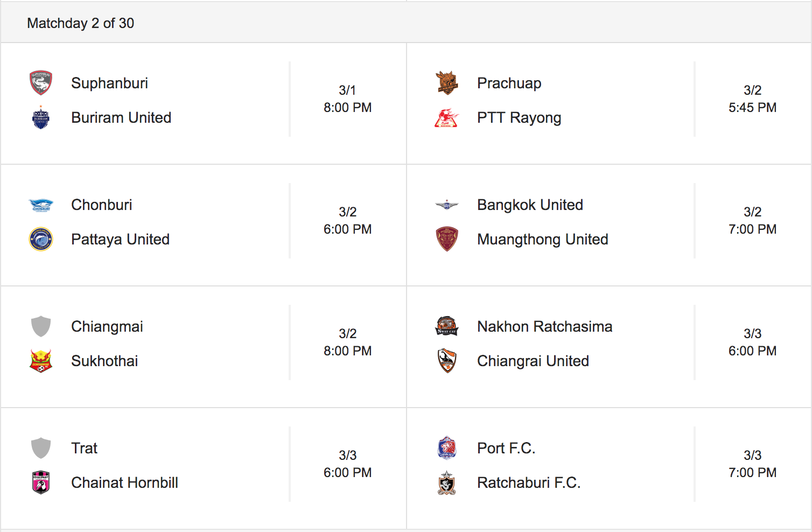
Task: Select the Muangthong United crest
Action: (x=447, y=239)
